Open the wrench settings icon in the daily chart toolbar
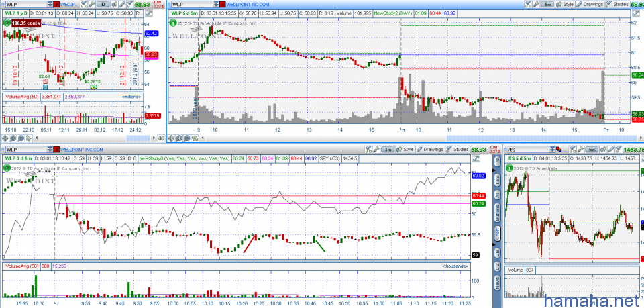The width and height of the screenshot is (644, 308). point(92,5)
